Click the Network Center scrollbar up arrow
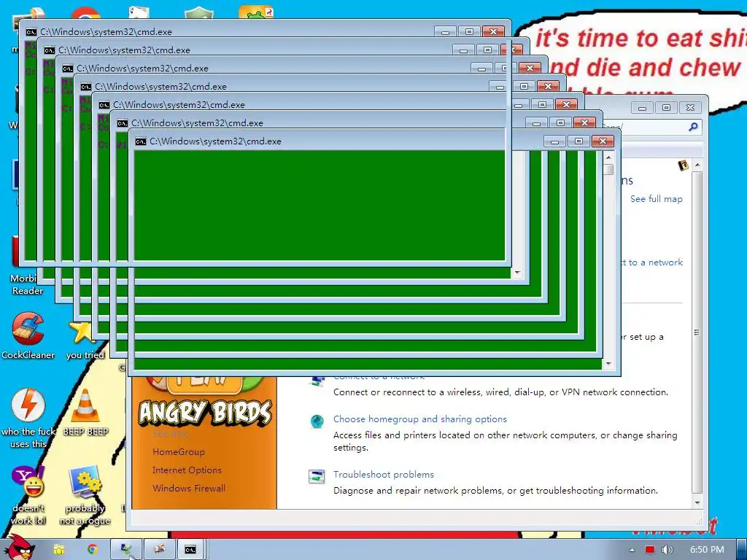The image size is (747, 560). coord(697,165)
